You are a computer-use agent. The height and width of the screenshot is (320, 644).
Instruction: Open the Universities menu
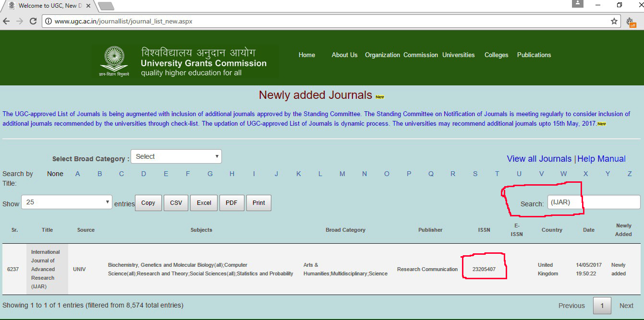[x=459, y=55]
